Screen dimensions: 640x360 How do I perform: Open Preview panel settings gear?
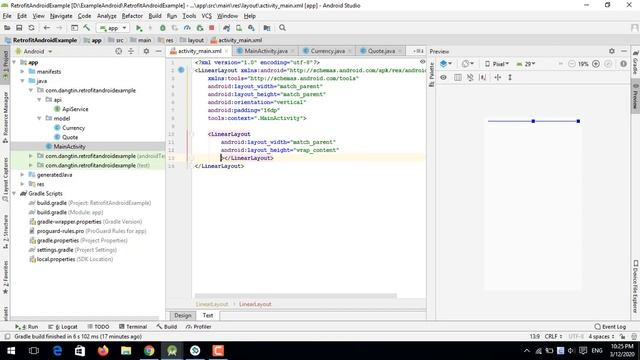611,51
